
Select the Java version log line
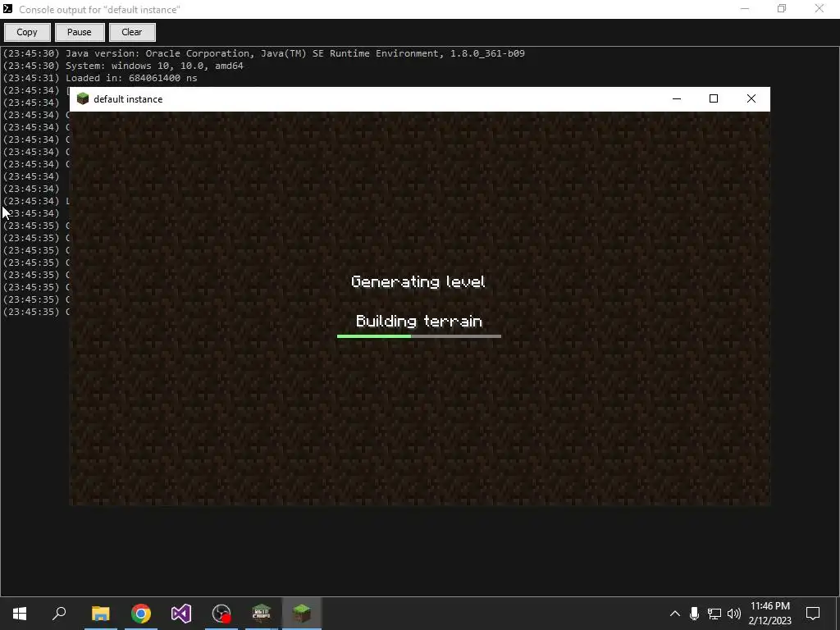[x=263, y=53]
